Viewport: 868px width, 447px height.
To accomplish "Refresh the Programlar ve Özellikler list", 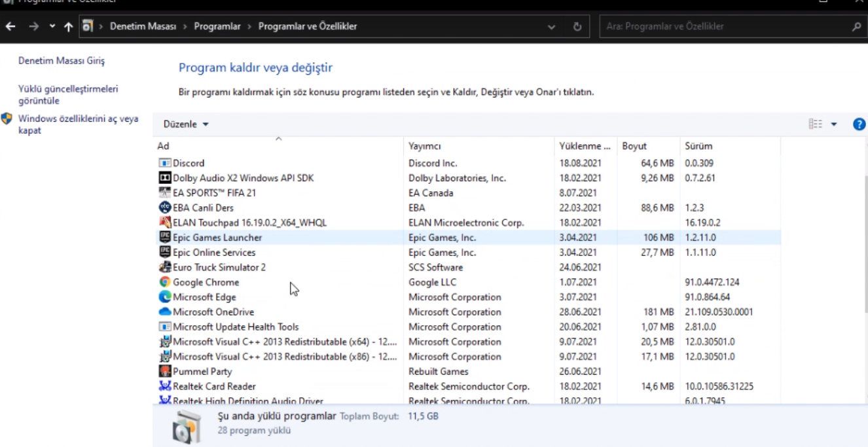I will pos(577,27).
